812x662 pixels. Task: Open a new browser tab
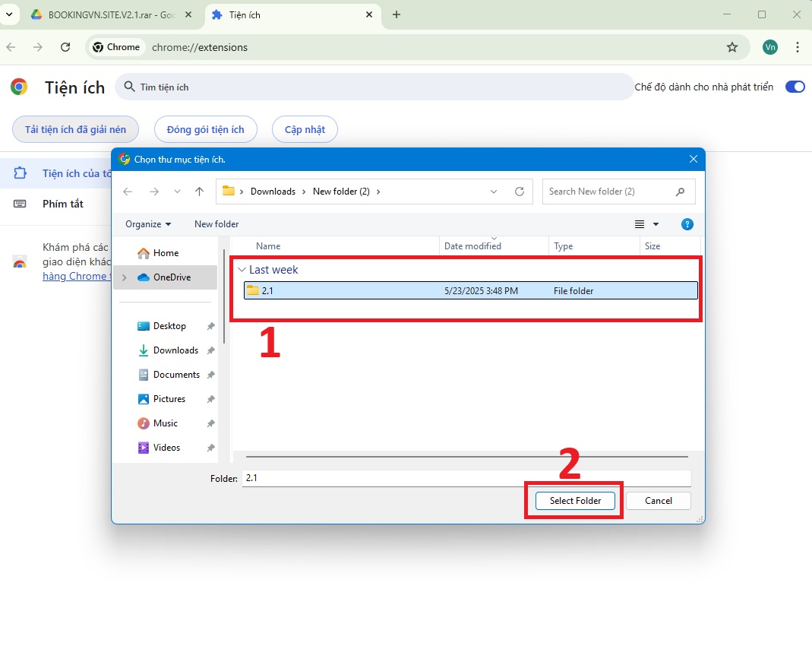[x=397, y=15]
